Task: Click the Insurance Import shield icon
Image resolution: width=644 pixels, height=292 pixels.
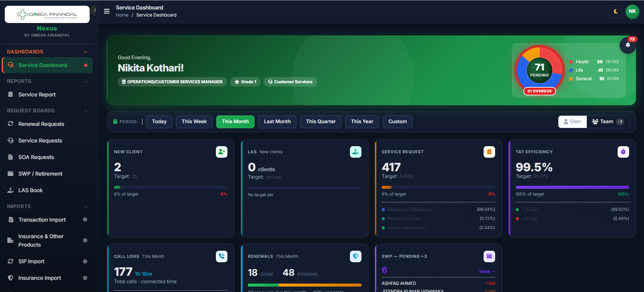Action: (10, 278)
